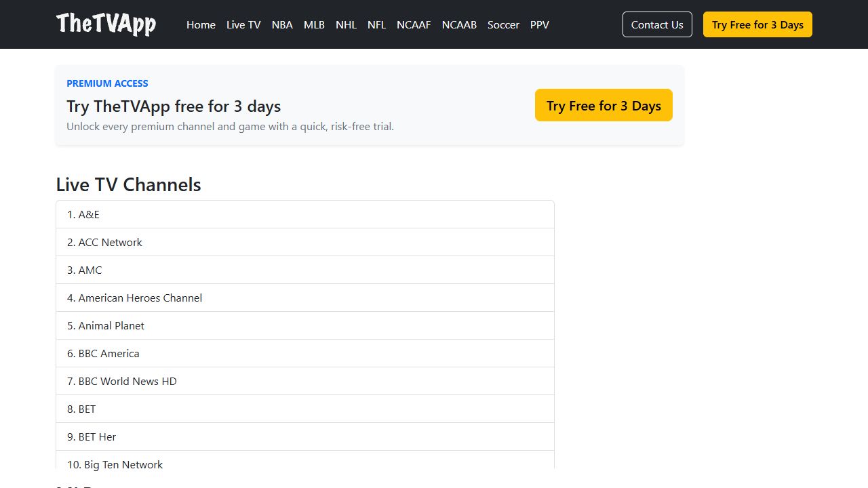868x488 pixels.
Task: Open the A&E channel
Action: [x=305, y=214]
